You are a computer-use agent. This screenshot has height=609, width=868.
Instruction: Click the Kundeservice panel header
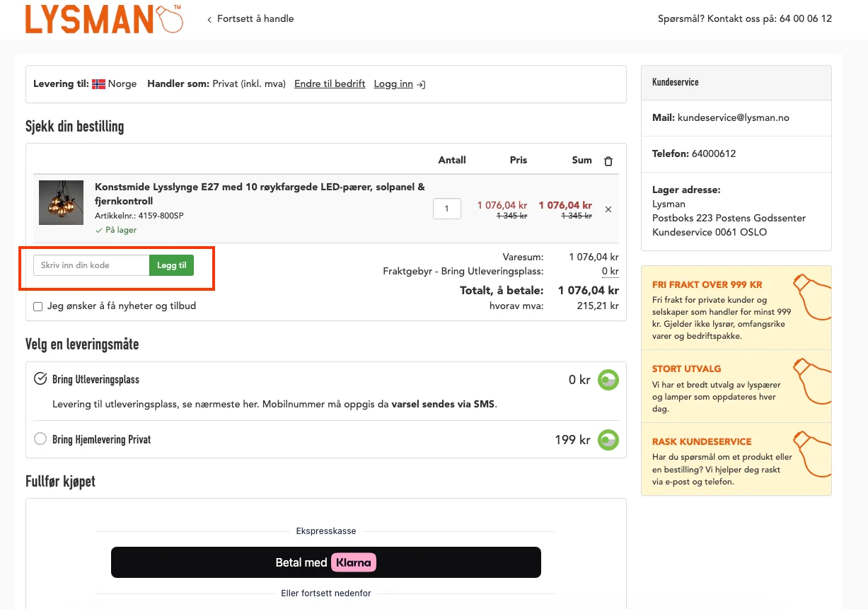point(736,83)
